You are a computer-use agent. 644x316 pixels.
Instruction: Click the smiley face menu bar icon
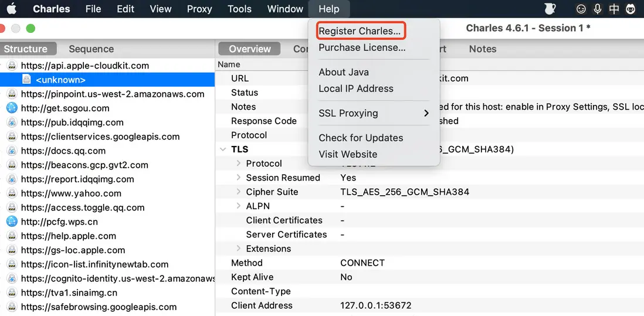pos(581,9)
